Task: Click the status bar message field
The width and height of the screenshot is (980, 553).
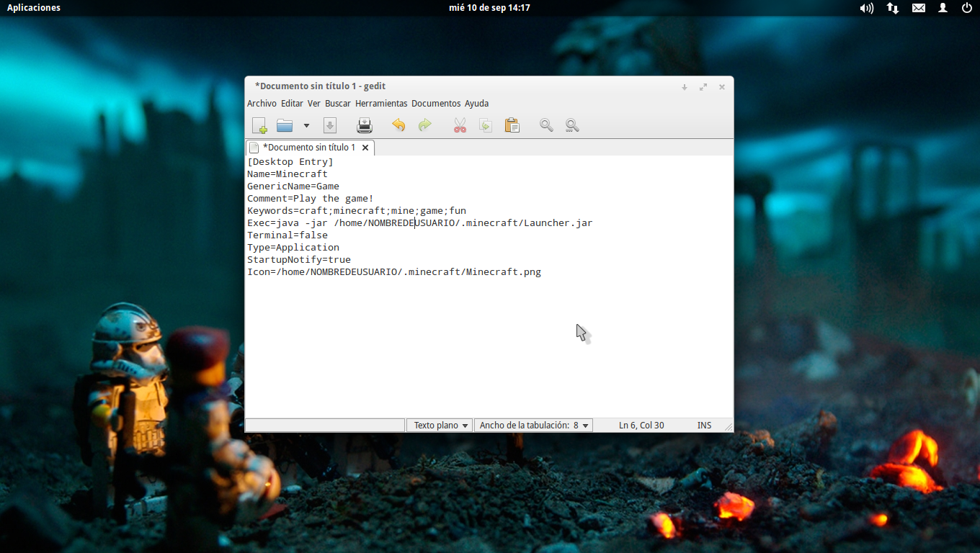Action: [x=326, y=426]
